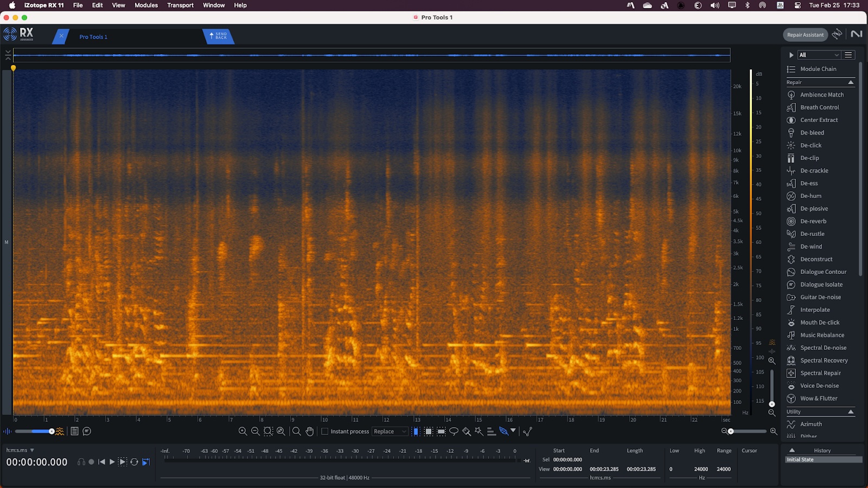Screen dimensions: 868x488
Task: Open the Replace mode dropdown
Action: [x=390, y=432]
